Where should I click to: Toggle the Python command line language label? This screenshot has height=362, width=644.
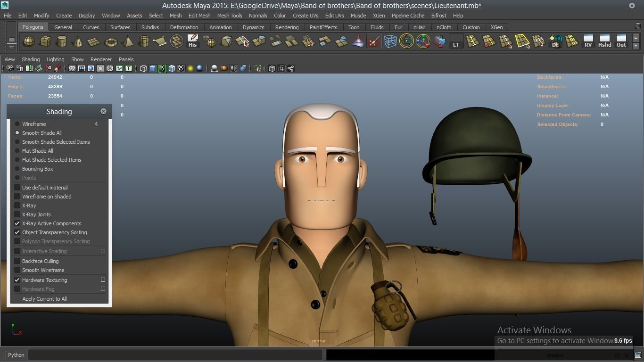tap(16, 355)
